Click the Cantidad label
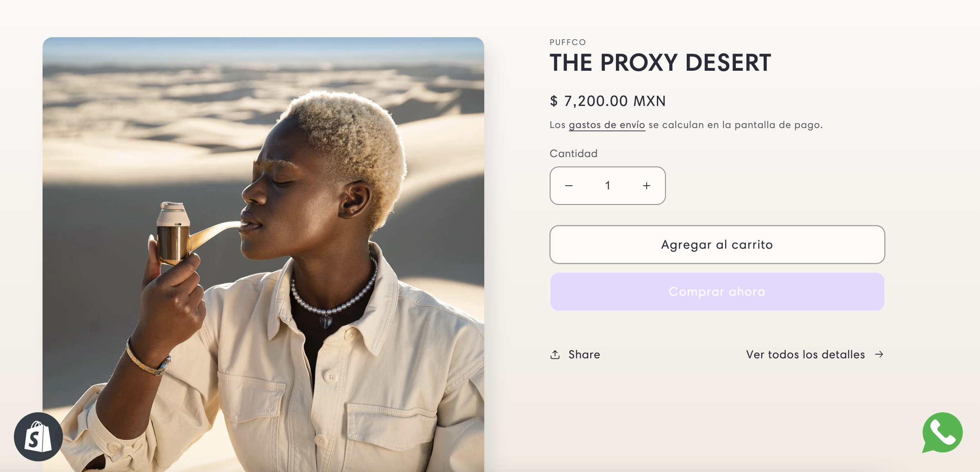The height and width of the screenshot is (472, 980). [x=573, y=153]
